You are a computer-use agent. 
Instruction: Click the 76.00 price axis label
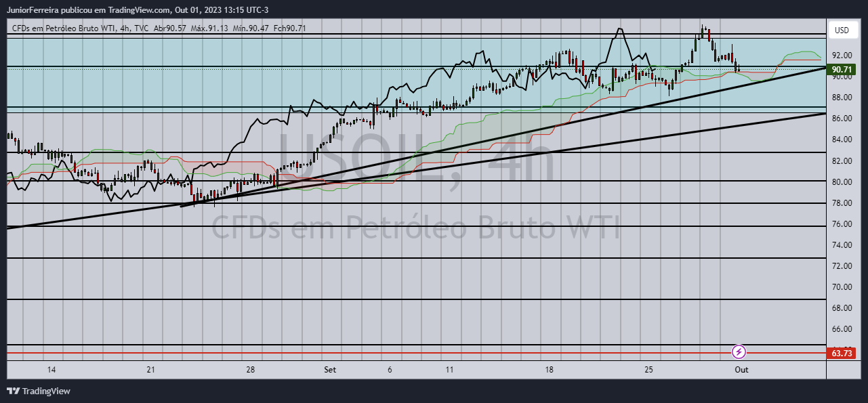[x=843, y=224]
